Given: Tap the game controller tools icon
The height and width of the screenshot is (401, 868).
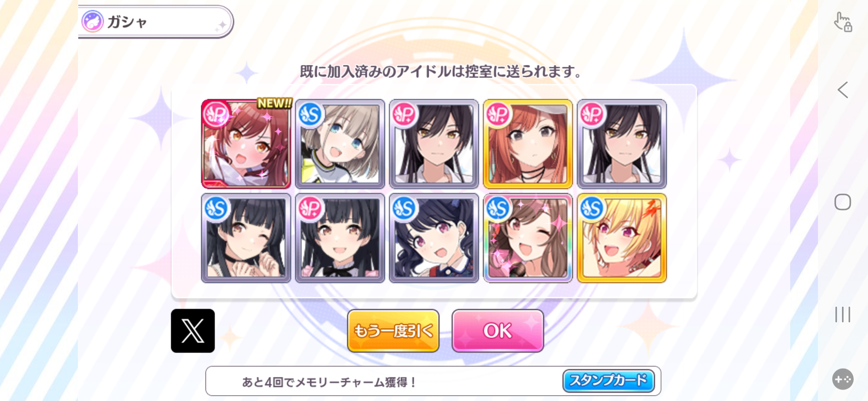Looking at the screenshot, I should [843, 379].
